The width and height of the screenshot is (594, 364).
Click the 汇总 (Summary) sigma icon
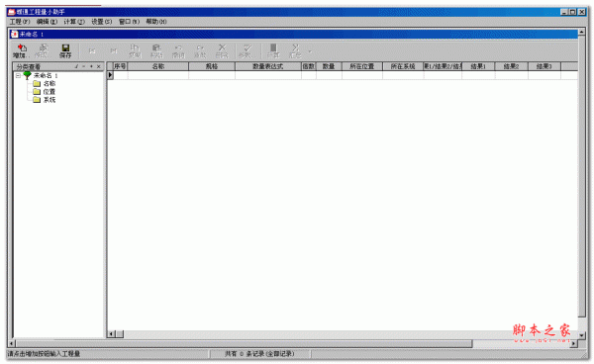[295, 51]
